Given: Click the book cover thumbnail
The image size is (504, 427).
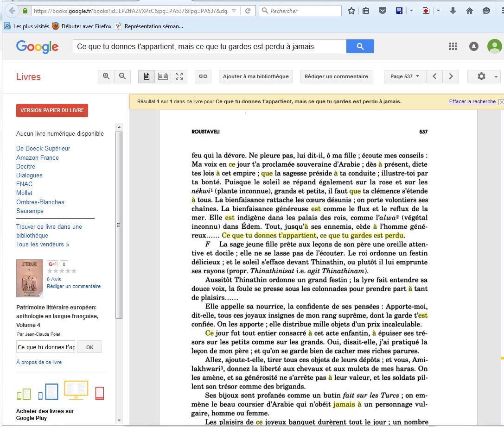Looking at the screenshot, I should pos(30,278).
